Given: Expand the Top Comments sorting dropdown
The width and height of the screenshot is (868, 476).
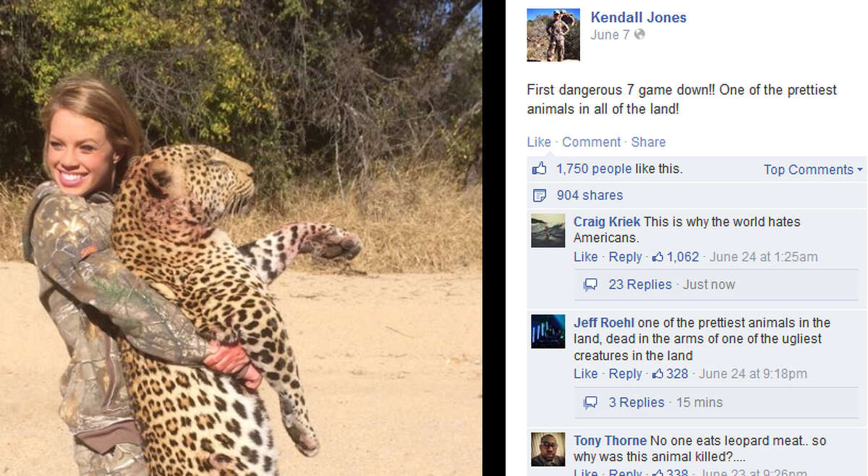Looking at the screenshot, I should 813,169.
